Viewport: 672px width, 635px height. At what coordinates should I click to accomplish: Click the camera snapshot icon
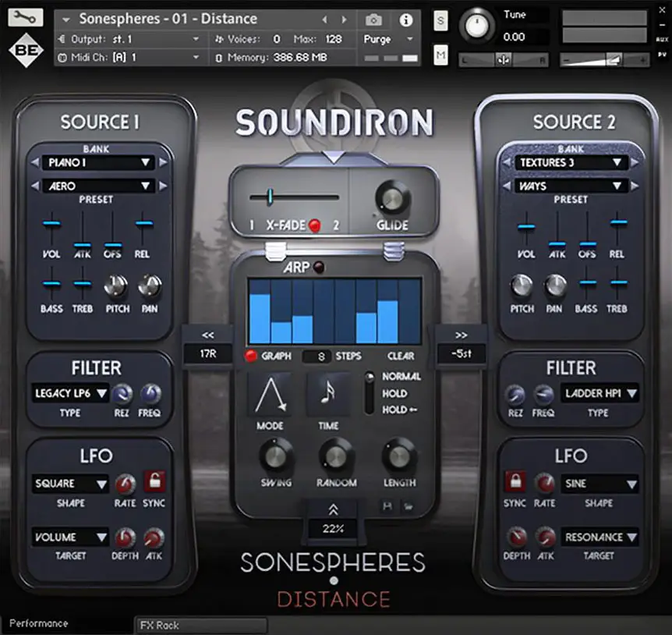[x=373, y=20]
